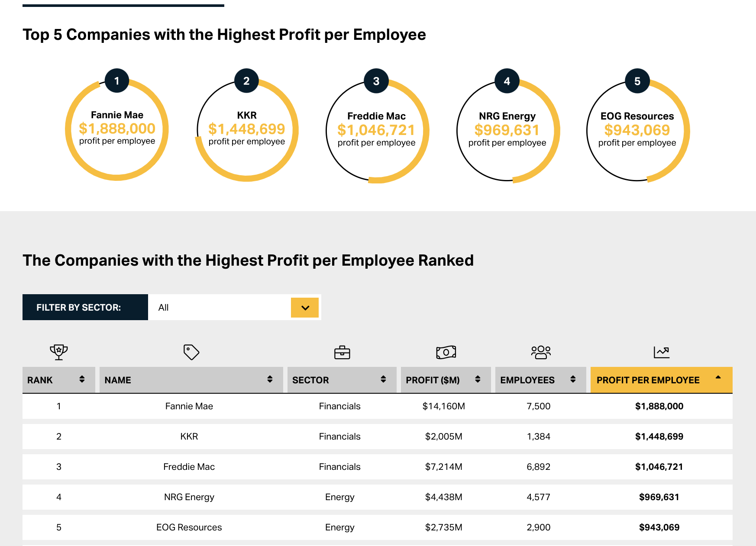Click the number 2 badge on KKR circle
Viewport: 756px width, 546px height.
point(246,80)
